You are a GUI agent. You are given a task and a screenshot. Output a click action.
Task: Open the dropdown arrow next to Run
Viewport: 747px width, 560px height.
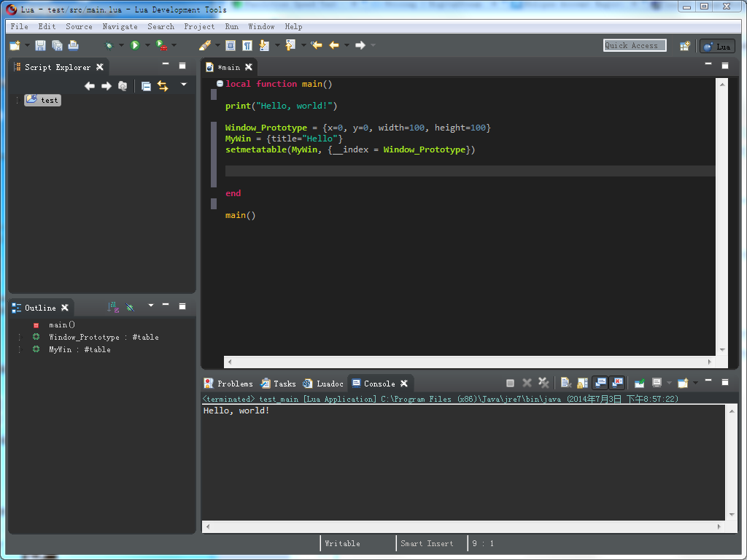click(x=147, y=46)
